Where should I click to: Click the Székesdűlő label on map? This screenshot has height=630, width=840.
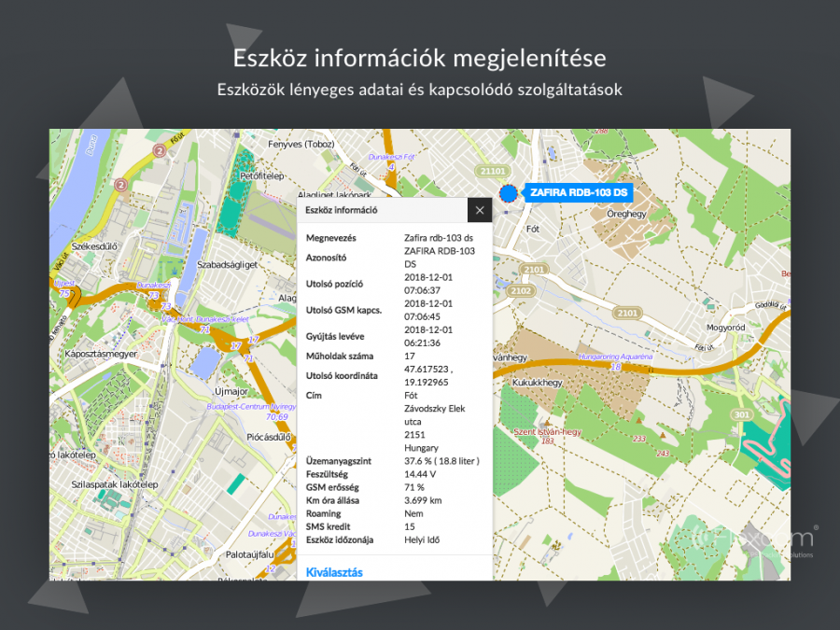pyautogui.click(x=94, y=246)
